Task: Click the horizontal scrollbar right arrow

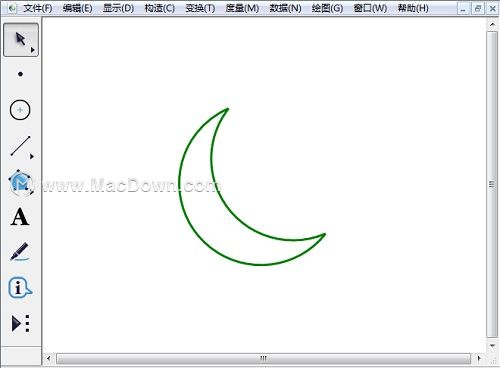Action: (479, 358)
